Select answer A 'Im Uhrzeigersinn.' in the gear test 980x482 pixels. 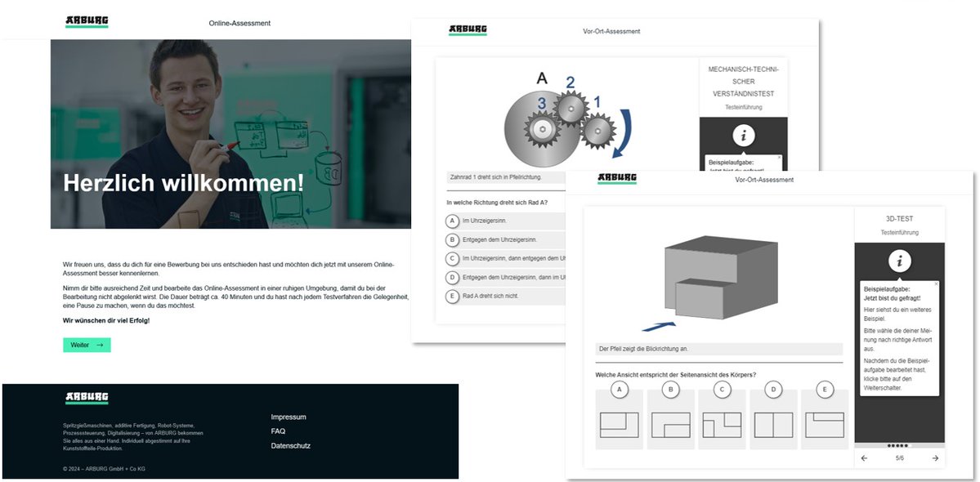tap(452, 221)
